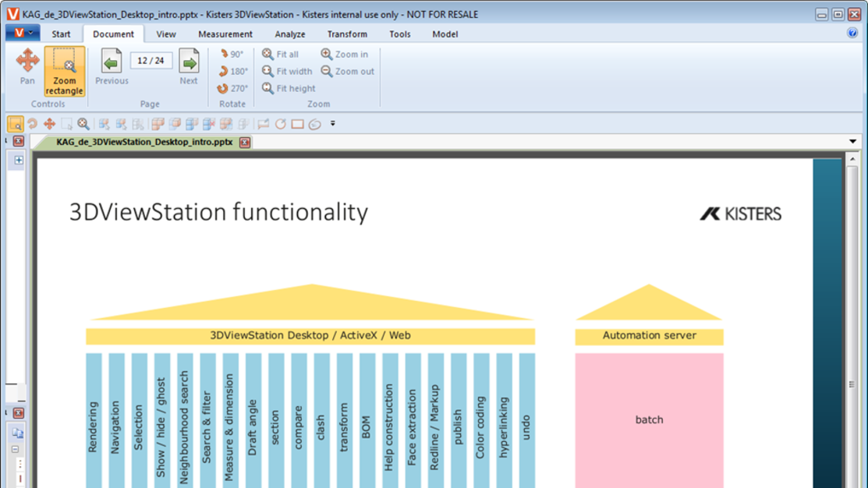Switch to the View ribbon tab

(165, 34)
